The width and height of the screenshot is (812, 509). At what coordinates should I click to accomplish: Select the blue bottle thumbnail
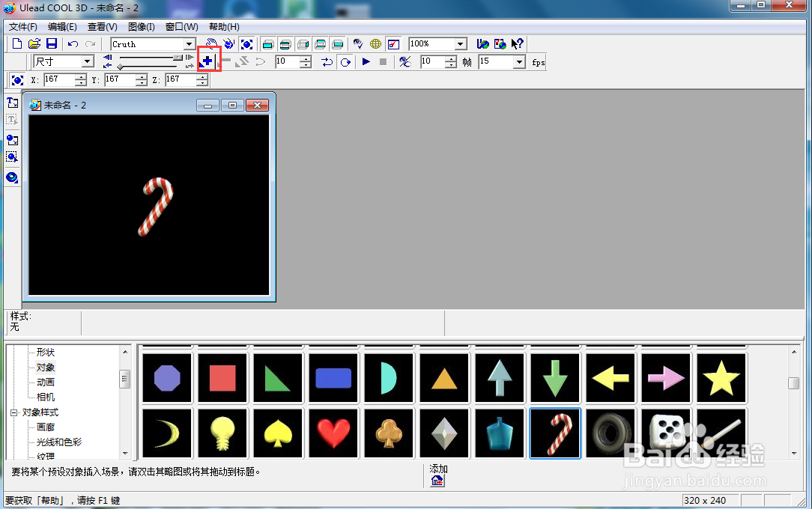click(500, 433)
